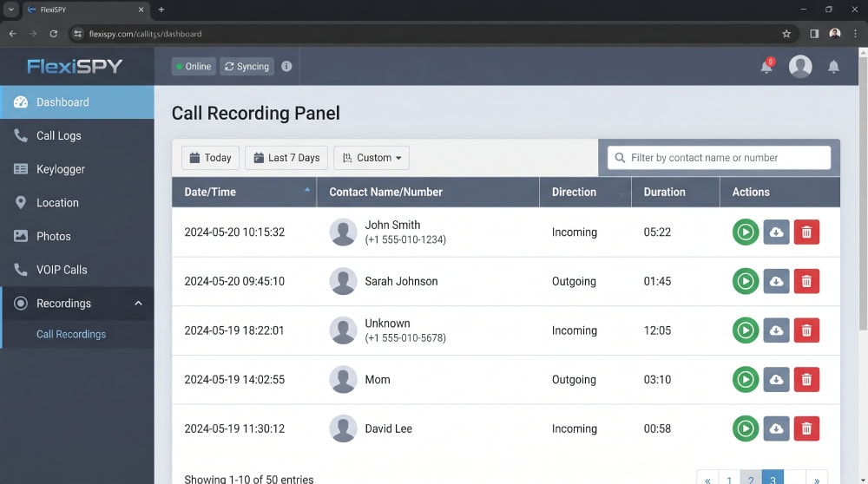Click the Syncing status button
This screenshot has height=484, width=868.
(x=247, y=67)
